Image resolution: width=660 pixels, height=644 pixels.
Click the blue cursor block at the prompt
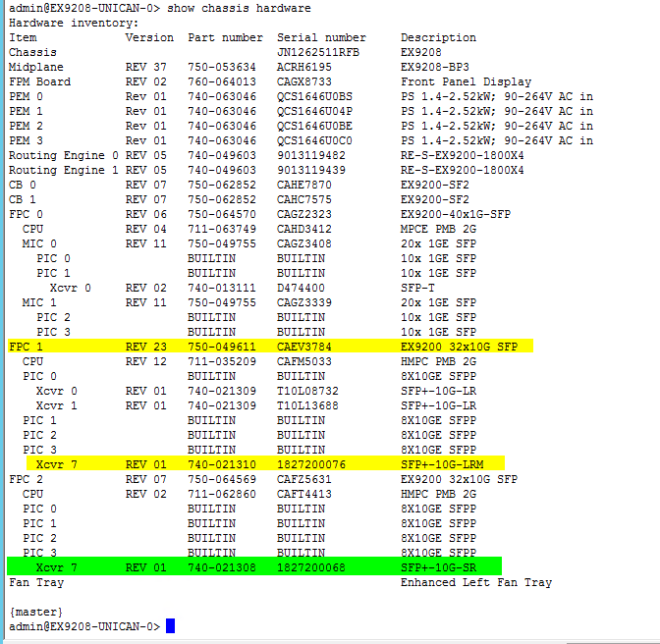(170, 626)
